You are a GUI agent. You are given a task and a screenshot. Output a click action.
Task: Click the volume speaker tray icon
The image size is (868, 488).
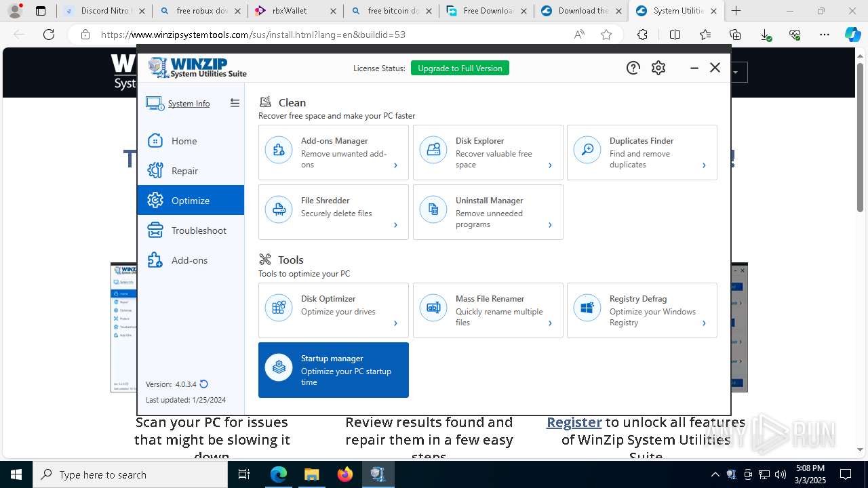tap(781, 474)
